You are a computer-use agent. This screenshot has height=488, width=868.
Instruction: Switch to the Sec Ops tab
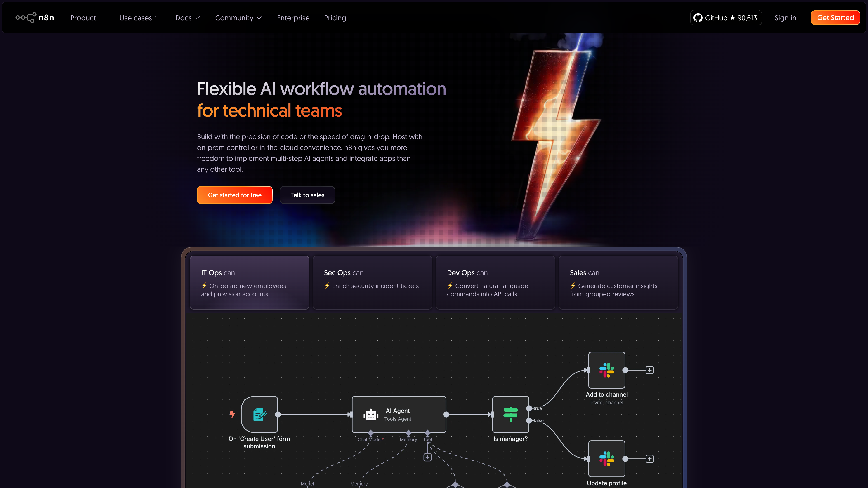(x=372, y=282)
